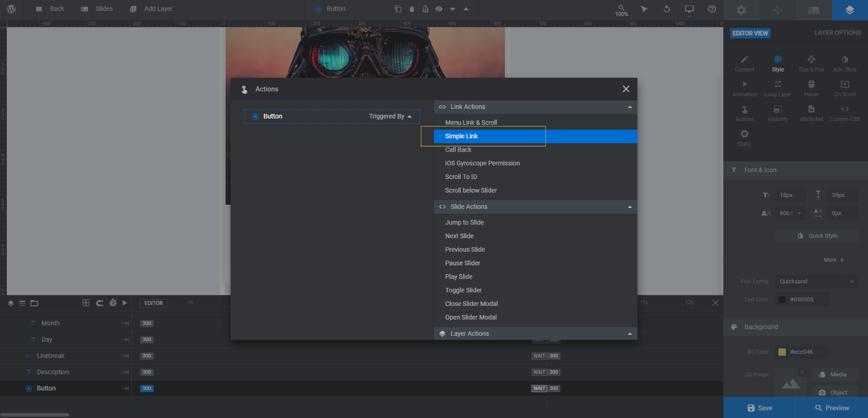
Task: Preview the slider
Action: point(832,408)
